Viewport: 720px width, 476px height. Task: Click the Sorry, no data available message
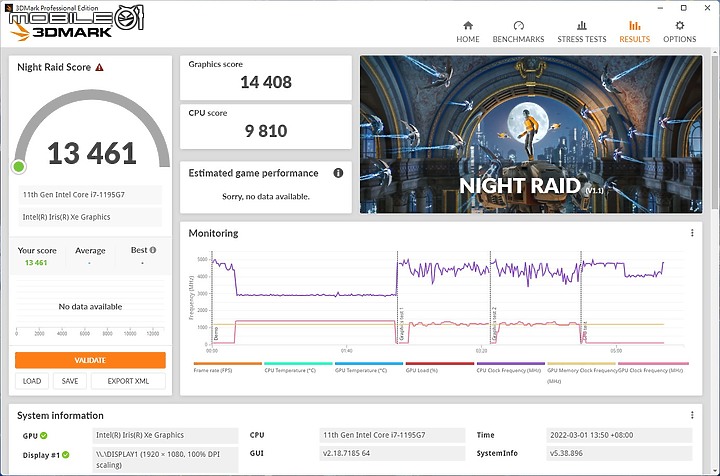pyautogui.click(x=266, y=196)
